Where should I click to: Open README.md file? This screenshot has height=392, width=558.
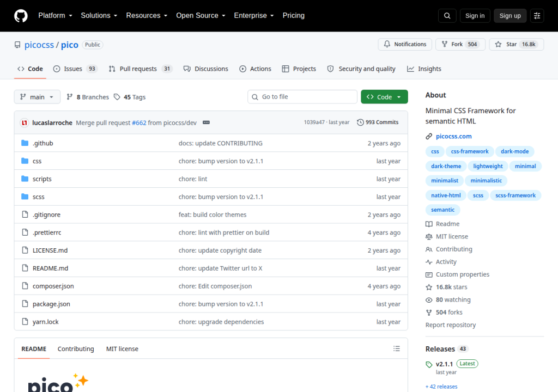pyautogui.click(x=50, y=268)
